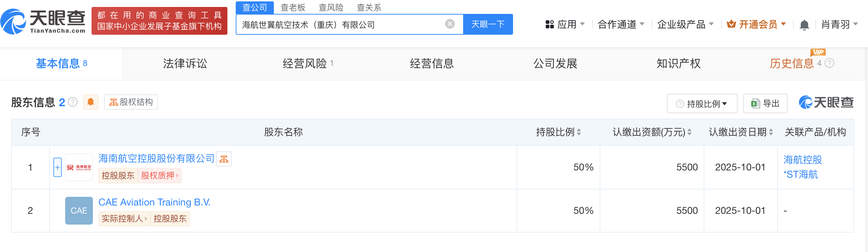Viewport: 868px width, 252px height.
Task: Clear the search box with the X icon
Action: point(450,24)
